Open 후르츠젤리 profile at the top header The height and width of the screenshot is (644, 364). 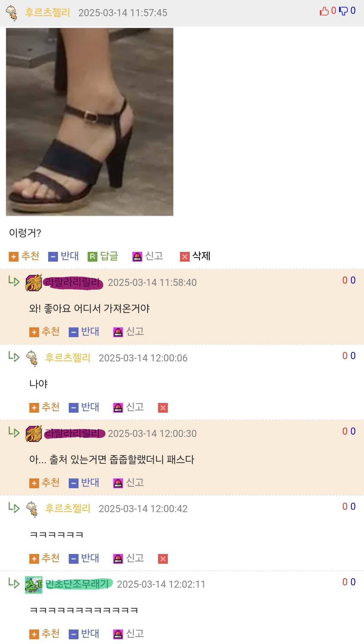click(47, 12)
